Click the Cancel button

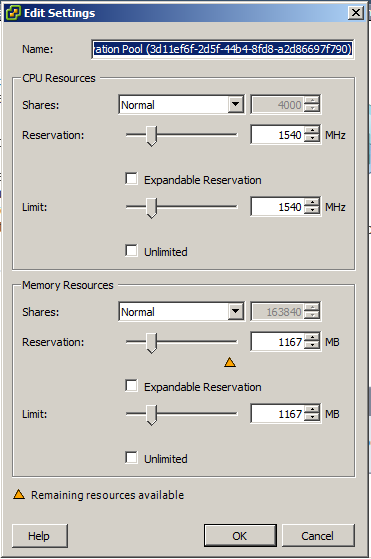click(x=318, y=536)
